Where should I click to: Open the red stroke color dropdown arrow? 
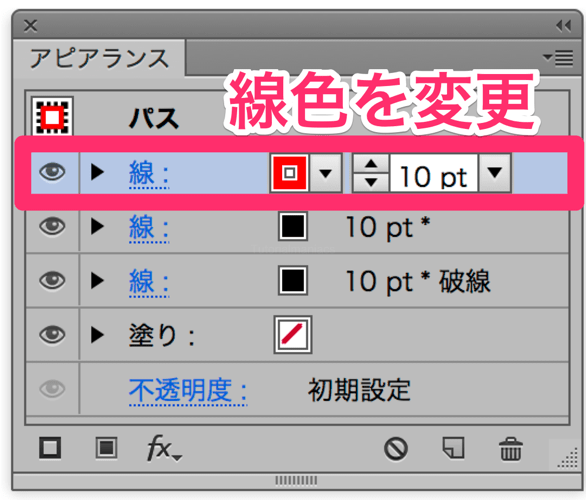[326, 173]
